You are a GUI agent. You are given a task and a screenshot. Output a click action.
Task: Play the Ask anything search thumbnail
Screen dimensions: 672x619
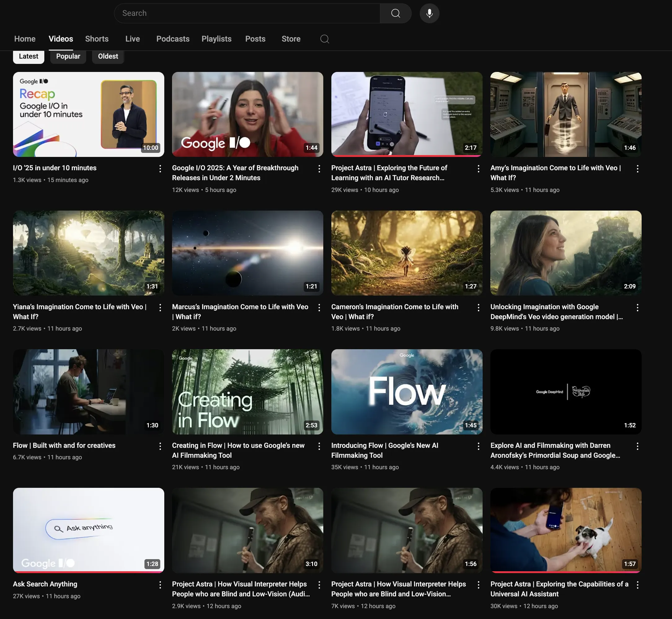[x=88, y=530]
